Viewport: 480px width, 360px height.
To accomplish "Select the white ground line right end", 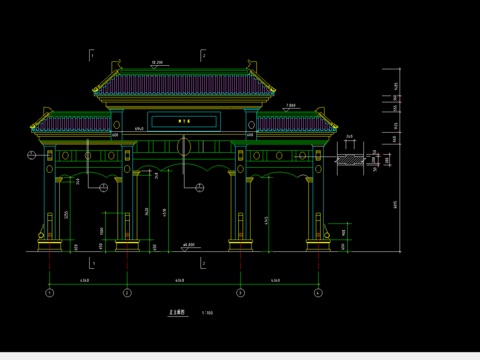I will click(399, 252).
